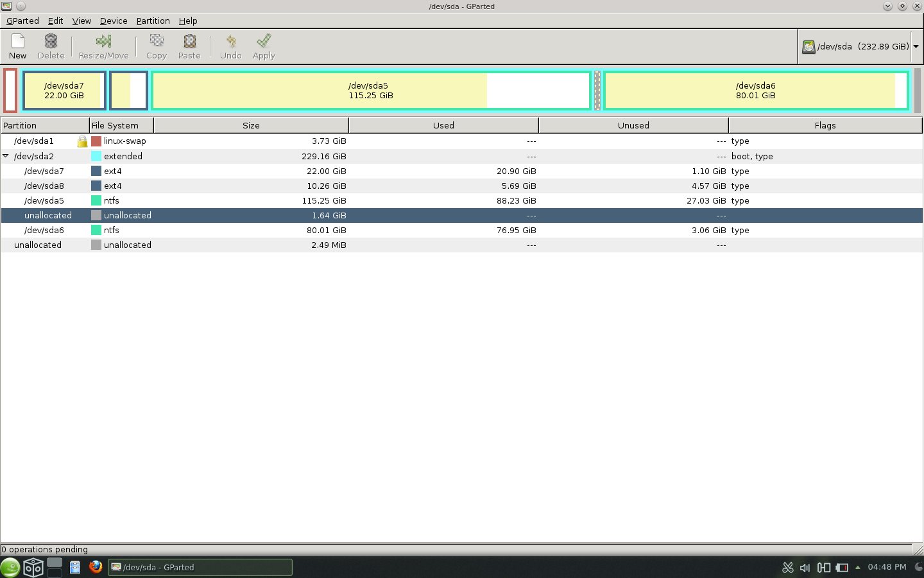Click the 20.90 GiB used value for sda7

[x=516, y=171]
